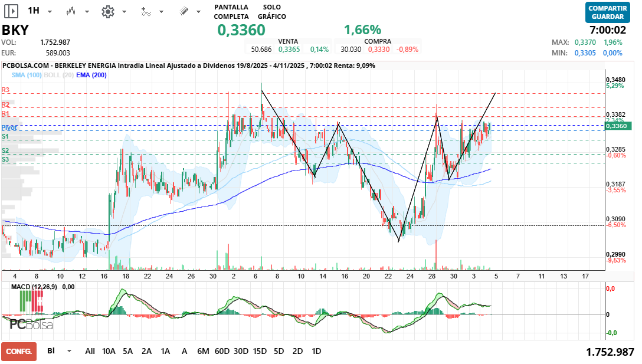
Task: Toggle EMA (200) indicator legend
Action: click(91, 76)
